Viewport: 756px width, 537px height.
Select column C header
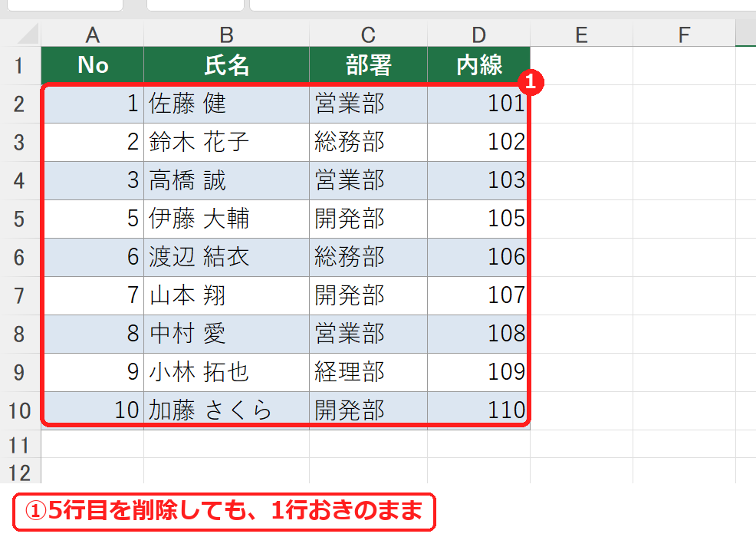pos(368,35)
